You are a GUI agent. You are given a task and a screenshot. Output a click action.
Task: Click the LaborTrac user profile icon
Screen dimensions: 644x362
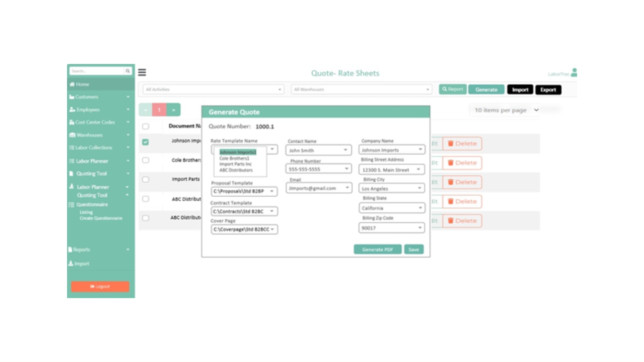click(574, 72)
